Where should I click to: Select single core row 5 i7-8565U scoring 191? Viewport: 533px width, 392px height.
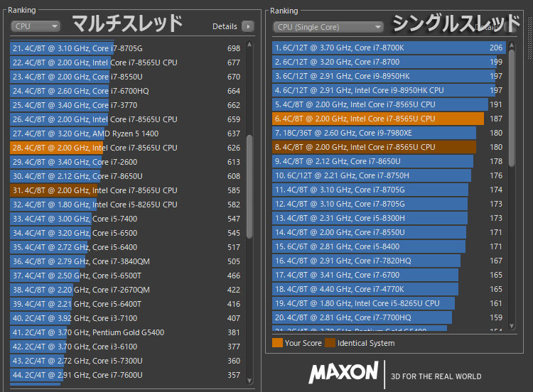click(389, 104)
